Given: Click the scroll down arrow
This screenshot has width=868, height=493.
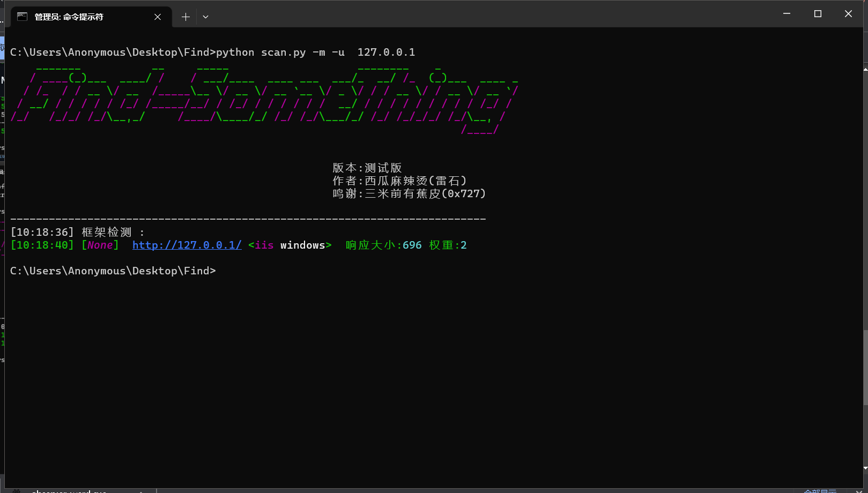Looking at the screenshot, I should (x=865, y=468).
